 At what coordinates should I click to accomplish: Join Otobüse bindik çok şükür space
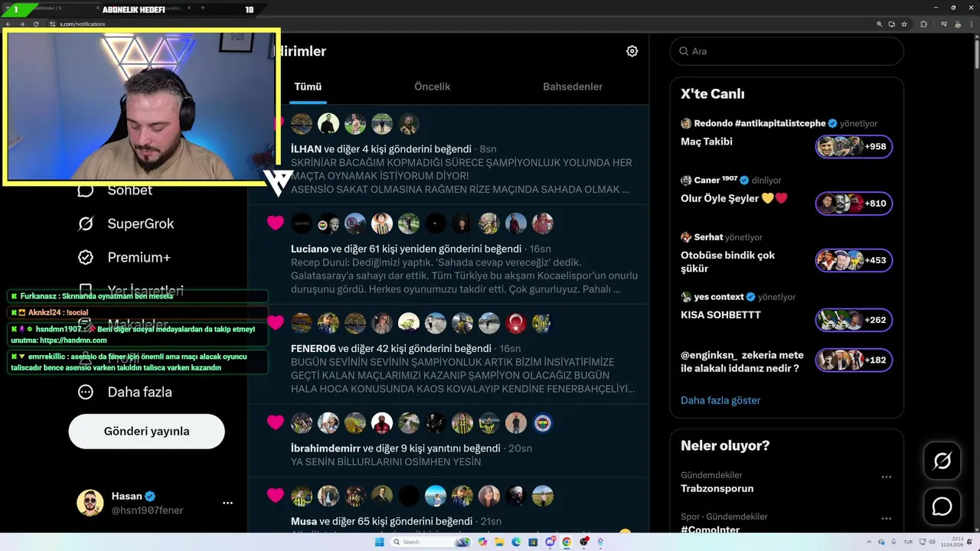click(x=728, y=262)
